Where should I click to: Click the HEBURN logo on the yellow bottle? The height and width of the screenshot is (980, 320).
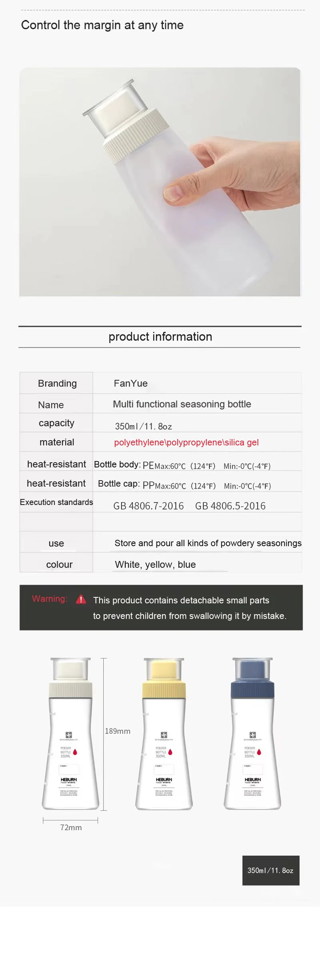[x=164, y=780]
